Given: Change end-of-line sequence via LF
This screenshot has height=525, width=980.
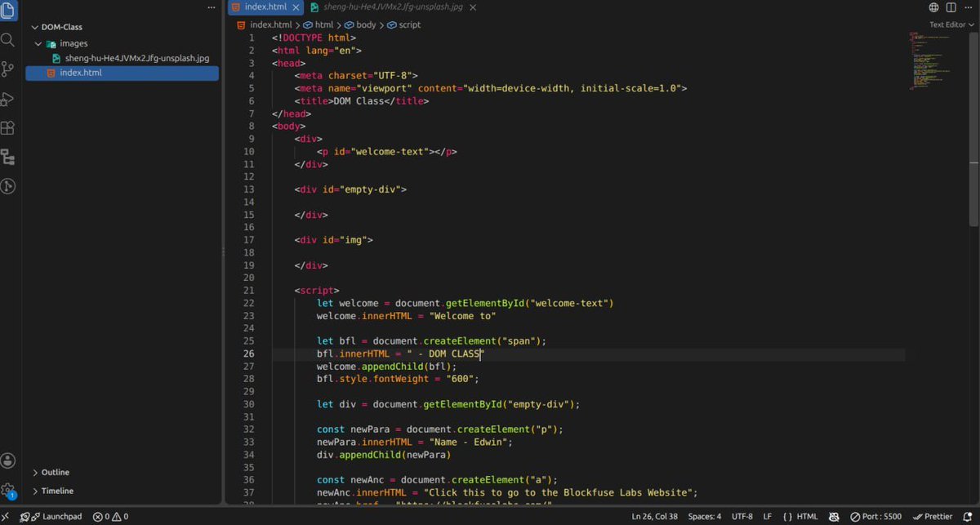Looking at the screenshot, I should tap(767, 517).
